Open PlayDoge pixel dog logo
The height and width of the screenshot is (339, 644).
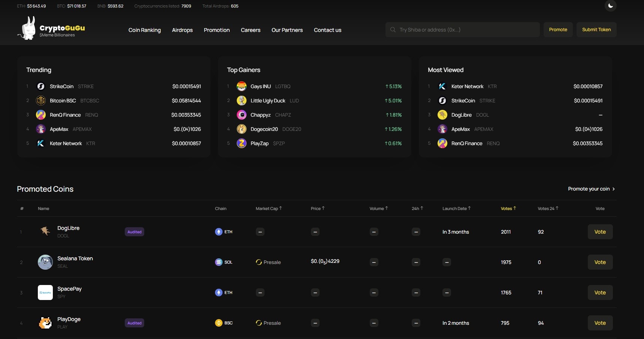pyautogui.click(x=45, y=323)
